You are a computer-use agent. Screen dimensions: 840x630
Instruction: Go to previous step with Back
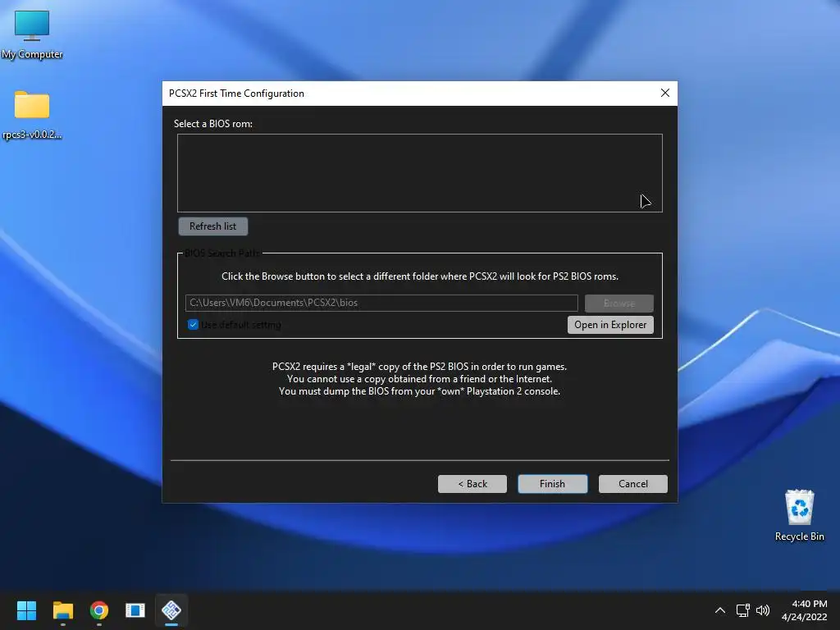(x=472, y=484)
